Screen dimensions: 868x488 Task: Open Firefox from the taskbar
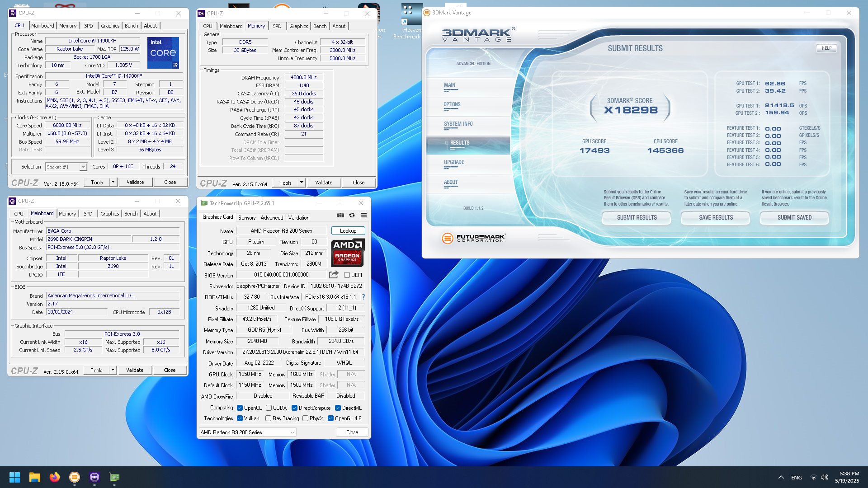[55, 477]
